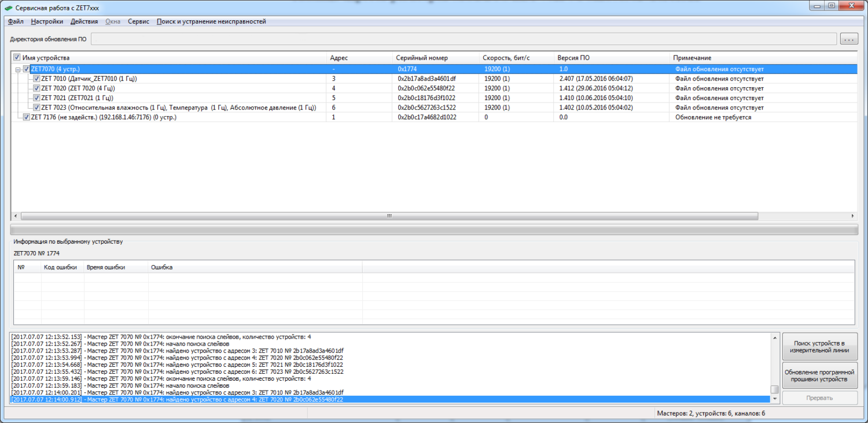Image resolution: width=868 pixels, height=423 pixels.
Task: Toggle checkbox for ZET 7176 device
Action: coord(27,117)
